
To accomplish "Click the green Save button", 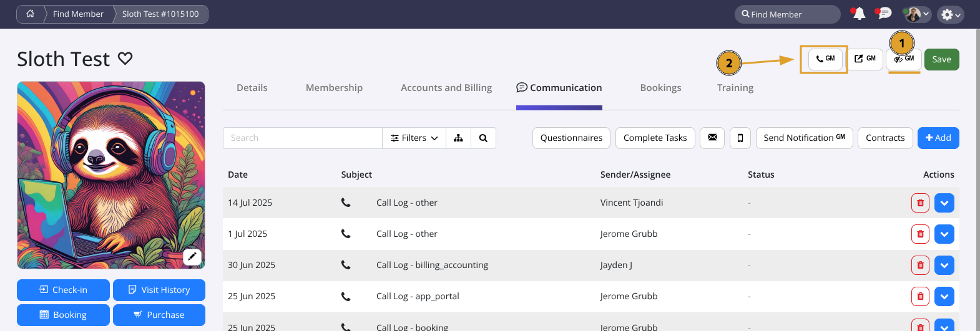I will pyautogui.click(x=941, y=59).
